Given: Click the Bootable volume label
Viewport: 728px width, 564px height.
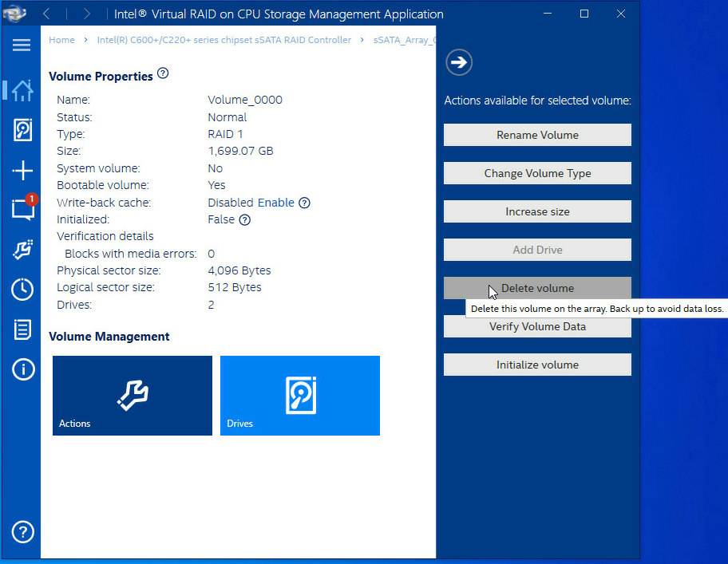Looking at the screenshot, I should click(103, 185).
